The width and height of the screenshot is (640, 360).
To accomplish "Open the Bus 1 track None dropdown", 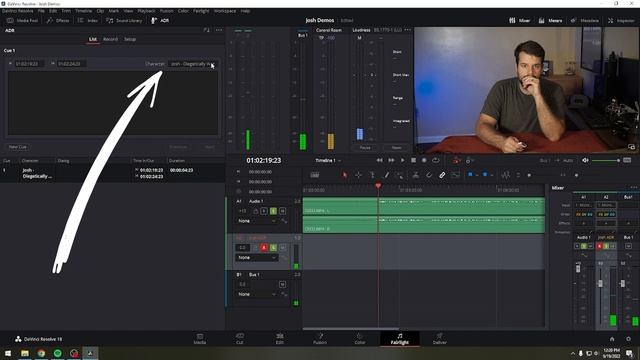I will point(257,294).
